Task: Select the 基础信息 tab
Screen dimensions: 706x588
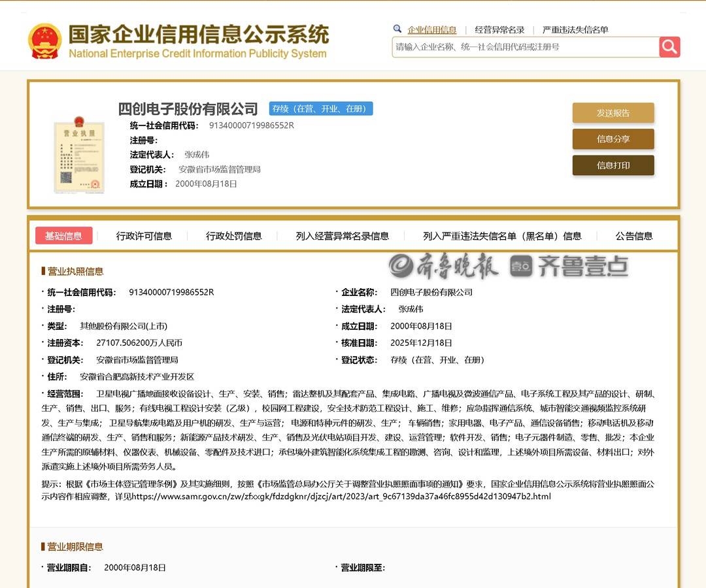Action: pos(63,236)
